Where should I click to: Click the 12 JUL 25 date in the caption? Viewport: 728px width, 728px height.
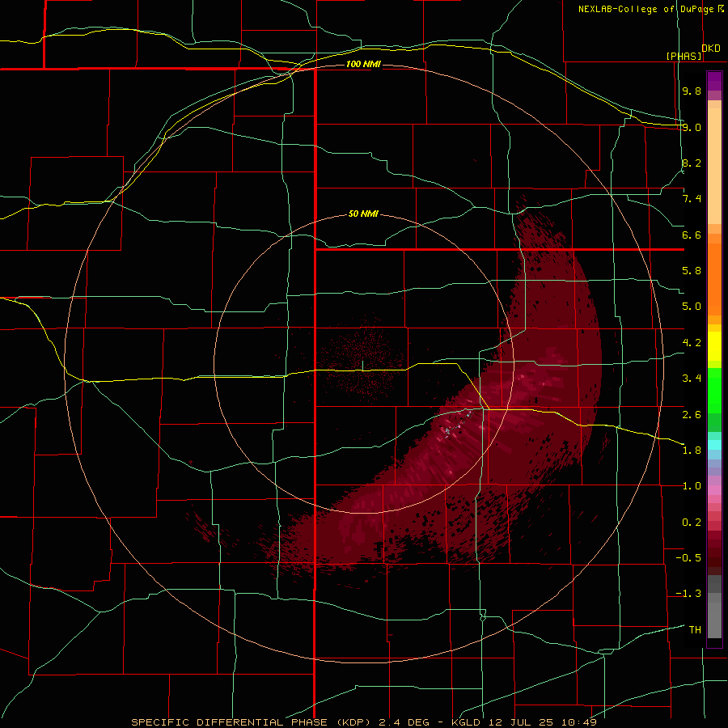(x=520, y=722)
